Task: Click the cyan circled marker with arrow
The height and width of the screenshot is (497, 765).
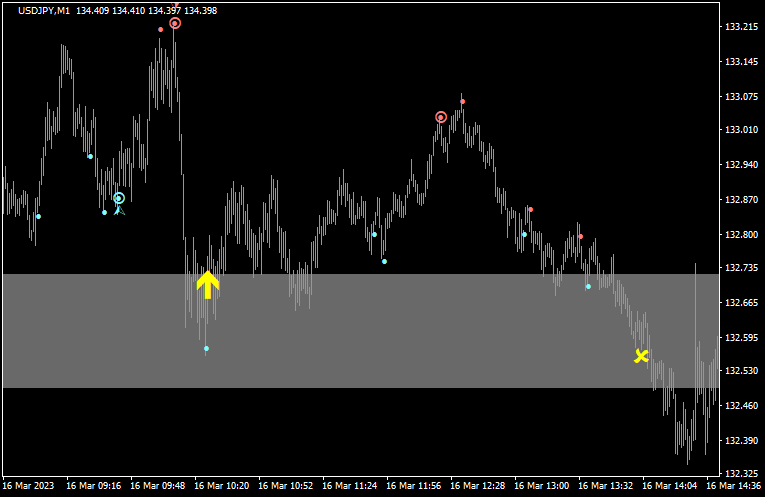Action: [119, 199]
